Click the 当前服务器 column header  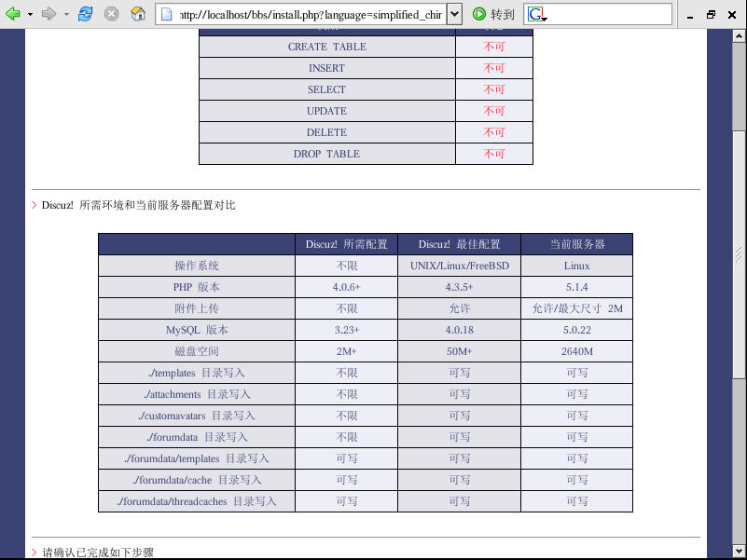click(577, 244)
